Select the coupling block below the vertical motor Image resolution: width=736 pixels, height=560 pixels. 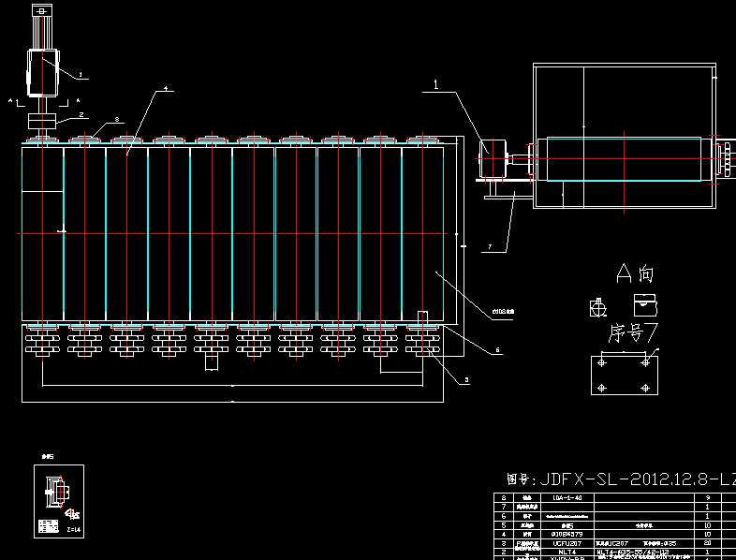[x=42, y=121]
